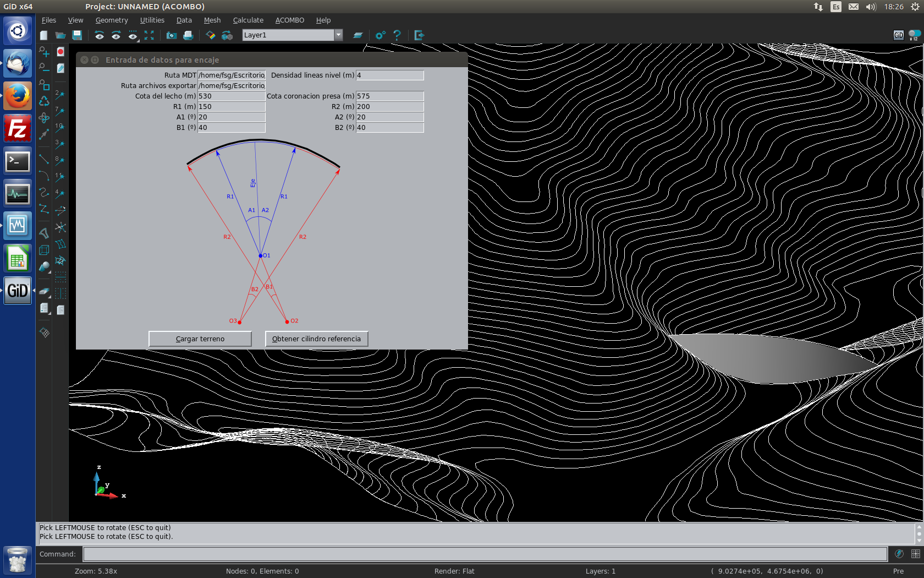The height and width of the screenshot is (578, 924).
Task: Click the create volume cube icon
Action: coord(44,250)
